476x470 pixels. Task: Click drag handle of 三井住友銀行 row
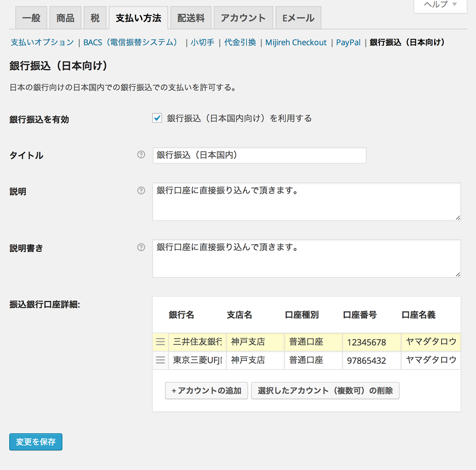[x=160, y=342]
